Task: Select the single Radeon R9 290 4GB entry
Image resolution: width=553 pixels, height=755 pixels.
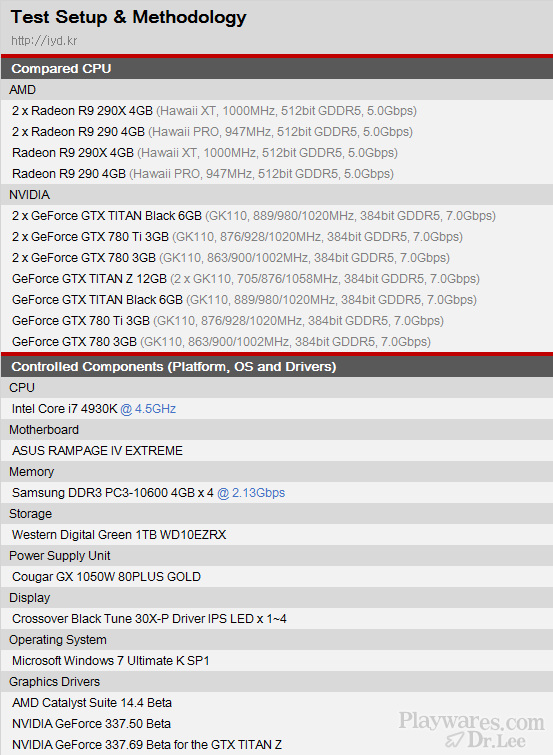Action: point(276,174)
